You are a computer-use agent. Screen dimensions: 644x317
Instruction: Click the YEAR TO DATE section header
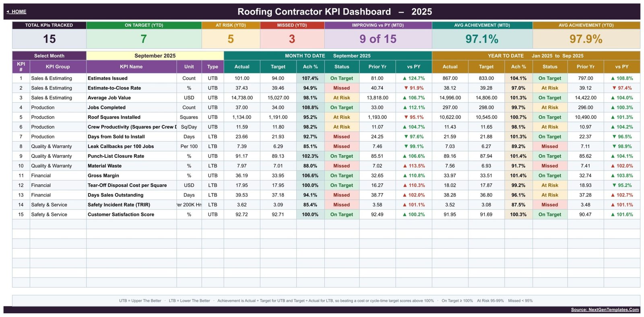click(x=536, y=56)
